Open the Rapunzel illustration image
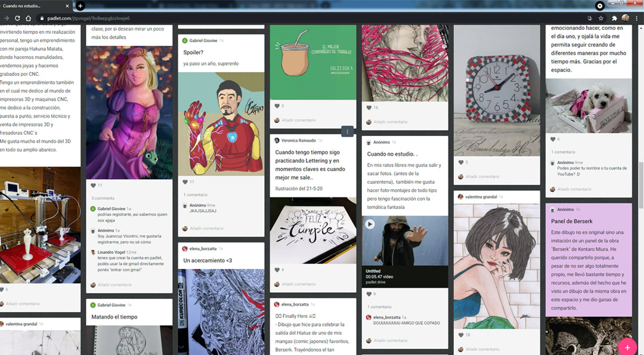This screenshot has height=355, width=644. click(129, 113)
